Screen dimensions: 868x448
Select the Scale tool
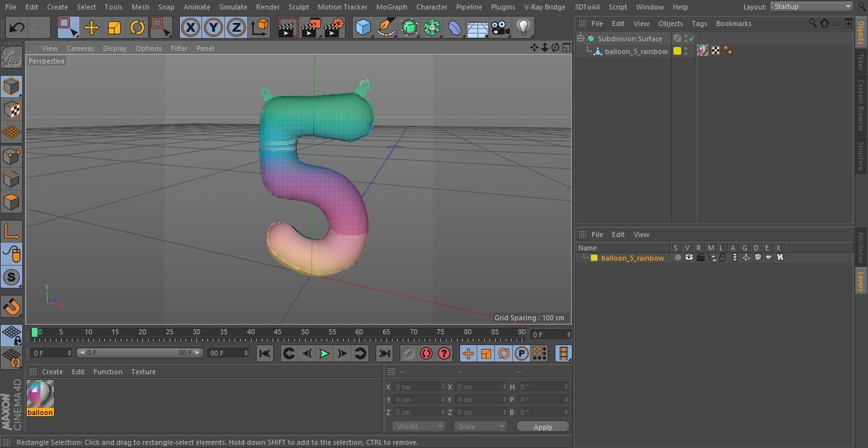pyautogui.click(x=114, y=27)
